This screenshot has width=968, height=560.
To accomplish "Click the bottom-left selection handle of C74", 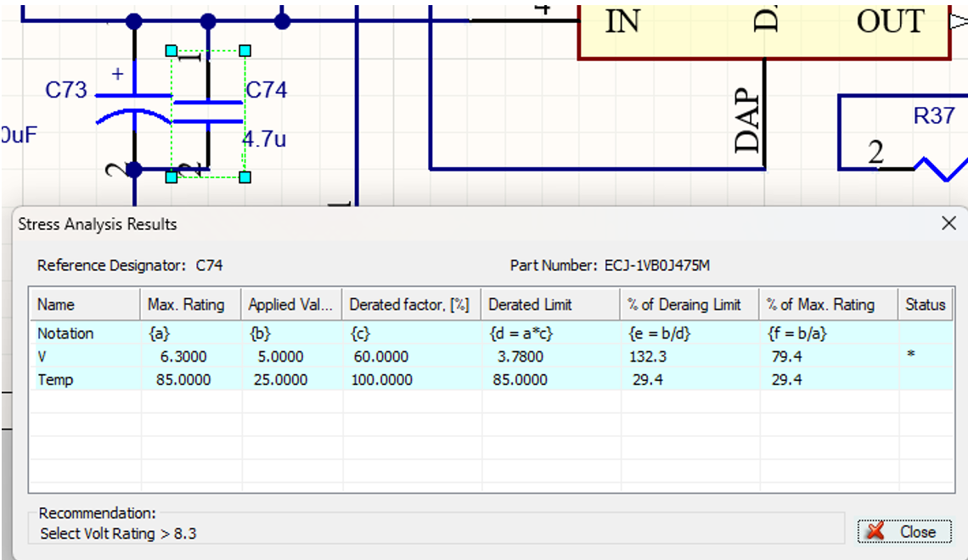I will (172, 177).
